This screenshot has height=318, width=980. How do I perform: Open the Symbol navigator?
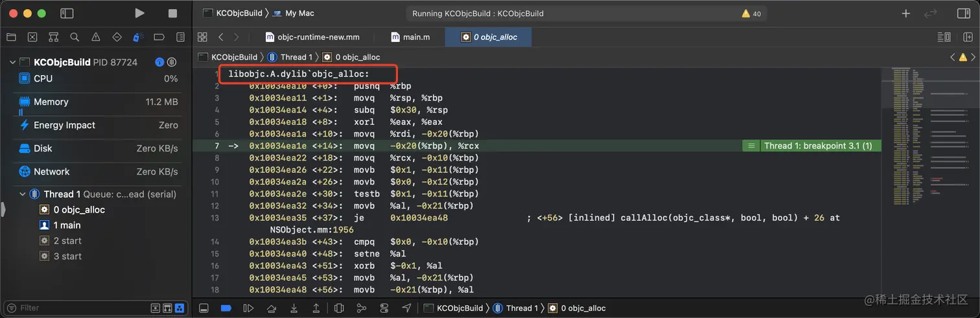point(54,37)
